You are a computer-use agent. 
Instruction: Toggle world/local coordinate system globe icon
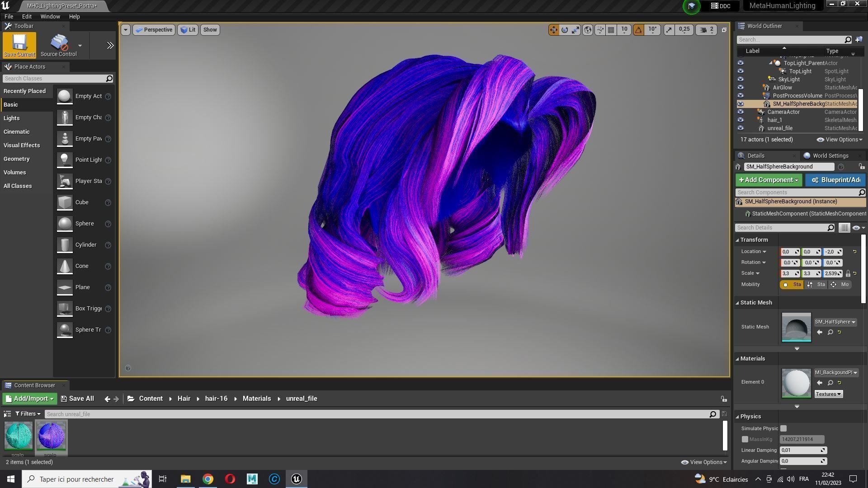point(588,30)
